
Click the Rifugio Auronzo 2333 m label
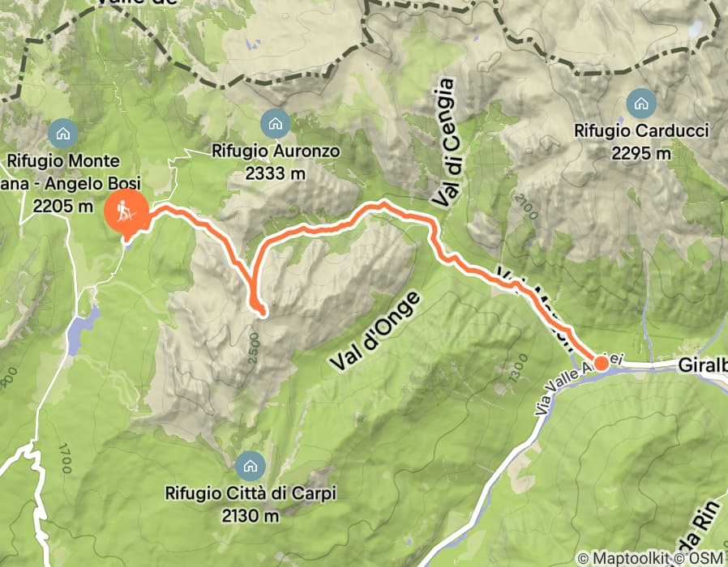(276, 162)
